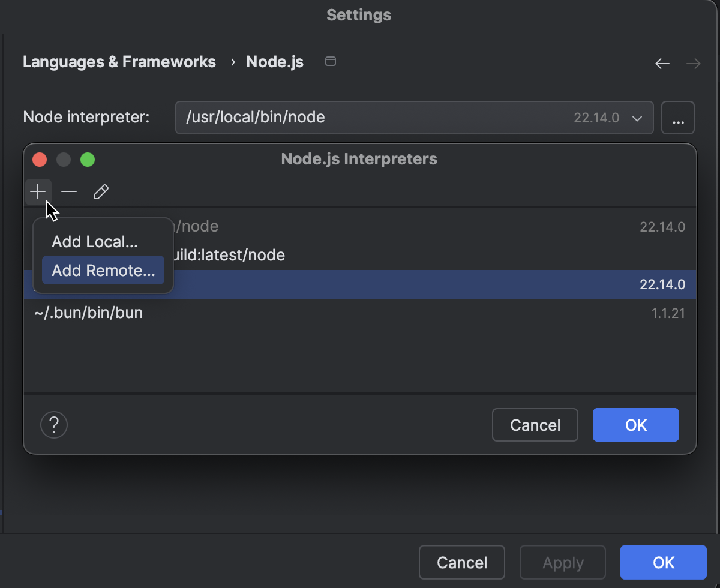The image size is (720, 588).
Task: Click the project-level settings icon beside Node.js
Action: pyautogui.click(x=330, y=61)
